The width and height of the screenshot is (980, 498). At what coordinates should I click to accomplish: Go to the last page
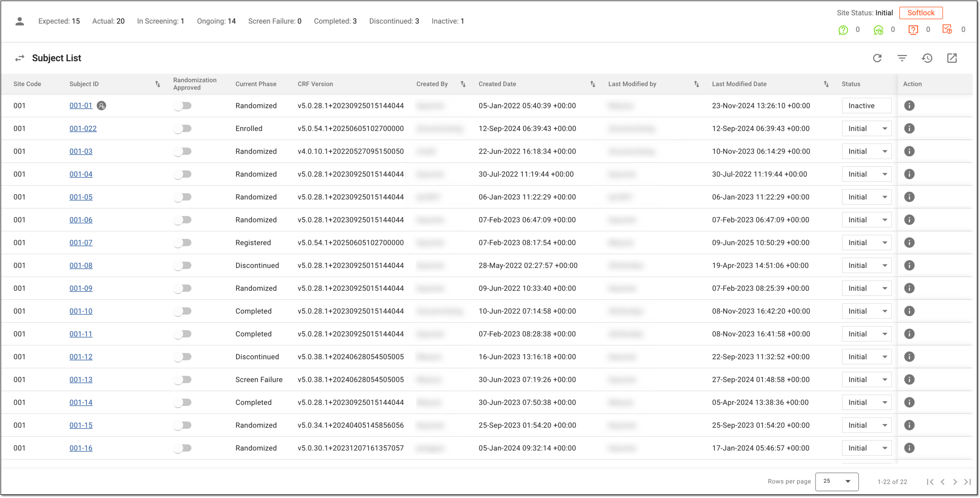(x=967, y=482)
